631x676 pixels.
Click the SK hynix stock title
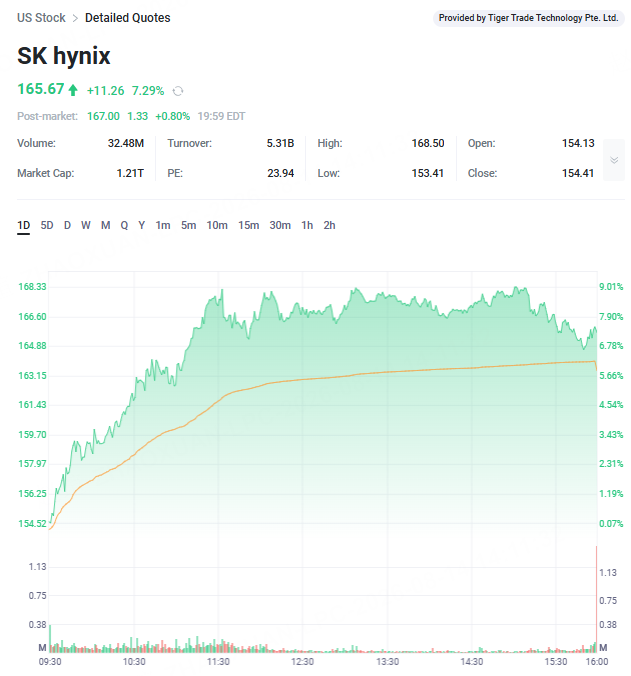[64, 56]
